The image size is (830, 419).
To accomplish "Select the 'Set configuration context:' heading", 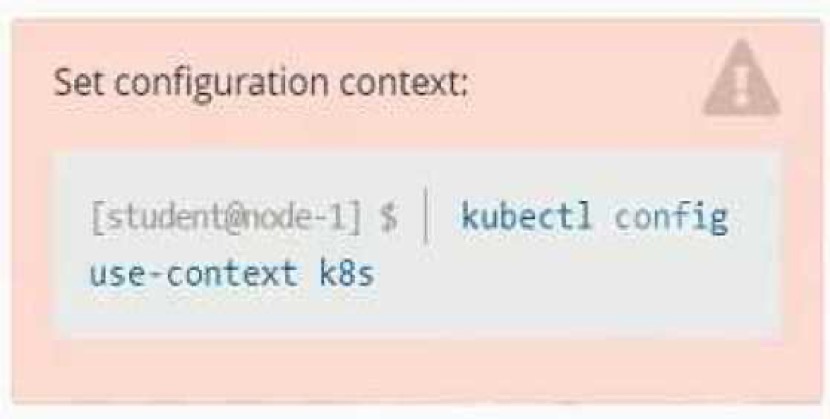I will point(261,84).
